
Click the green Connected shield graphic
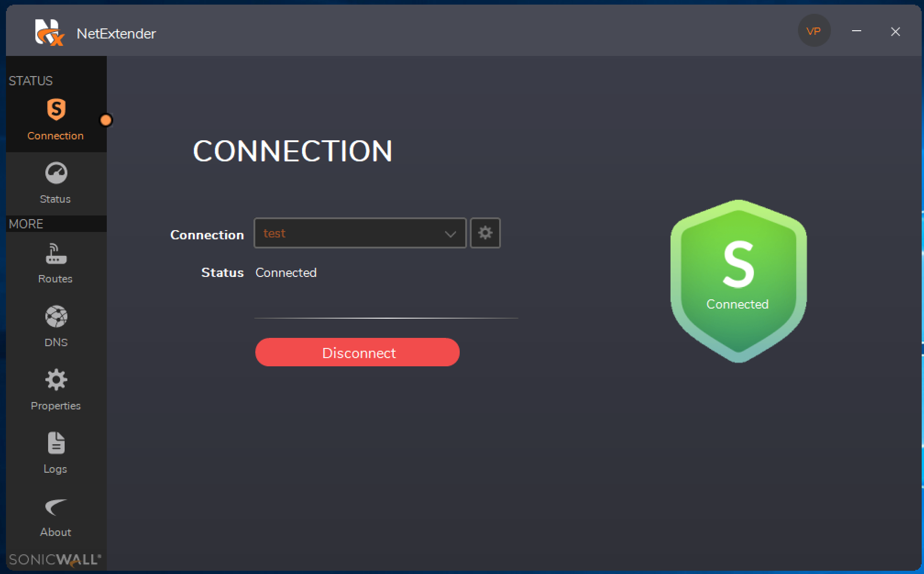[738, 281]
